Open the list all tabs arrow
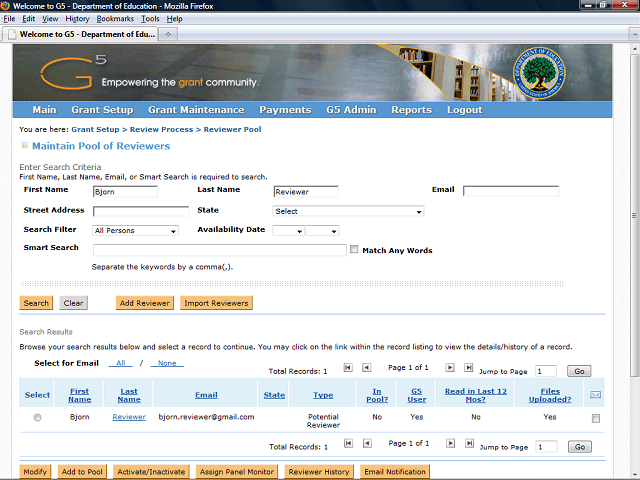The height and width of the screenshot is (480, 640). [634, 34]
